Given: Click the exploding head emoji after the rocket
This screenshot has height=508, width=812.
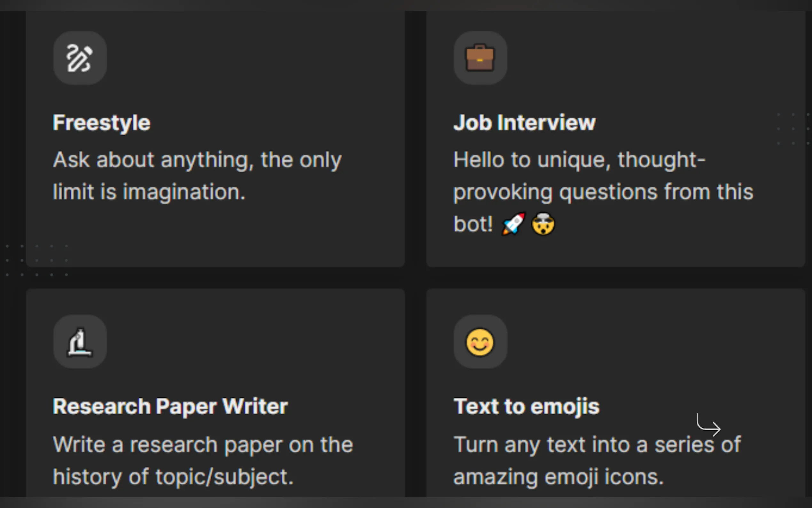Looking at the screenshot, I should coord(543,224).
